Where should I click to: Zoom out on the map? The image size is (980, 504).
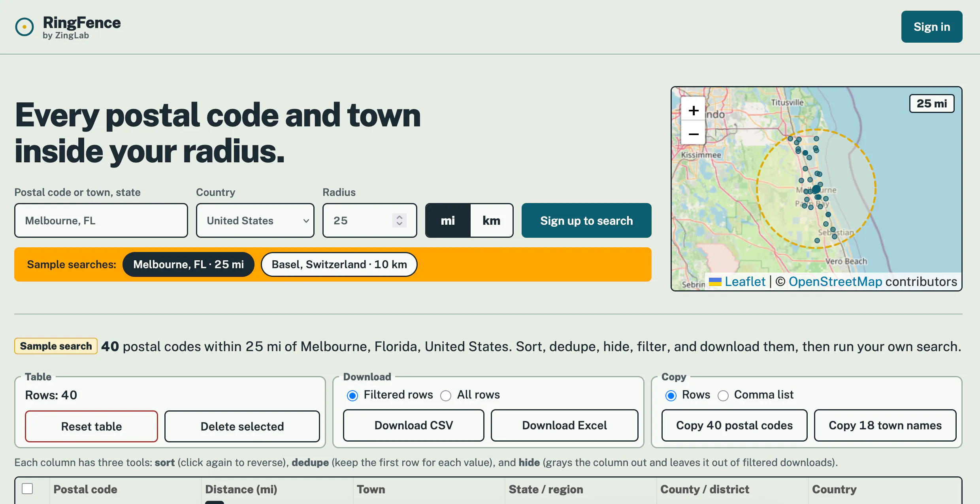(x=694, y=134)
